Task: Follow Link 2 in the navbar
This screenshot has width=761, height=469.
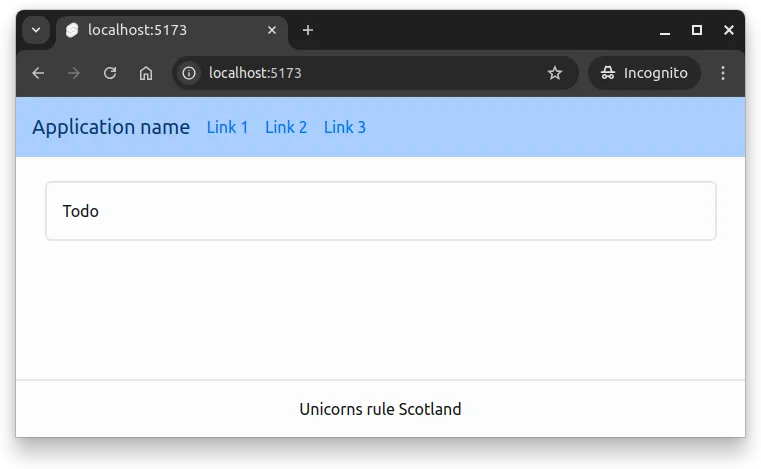Action: pos(286,127)
